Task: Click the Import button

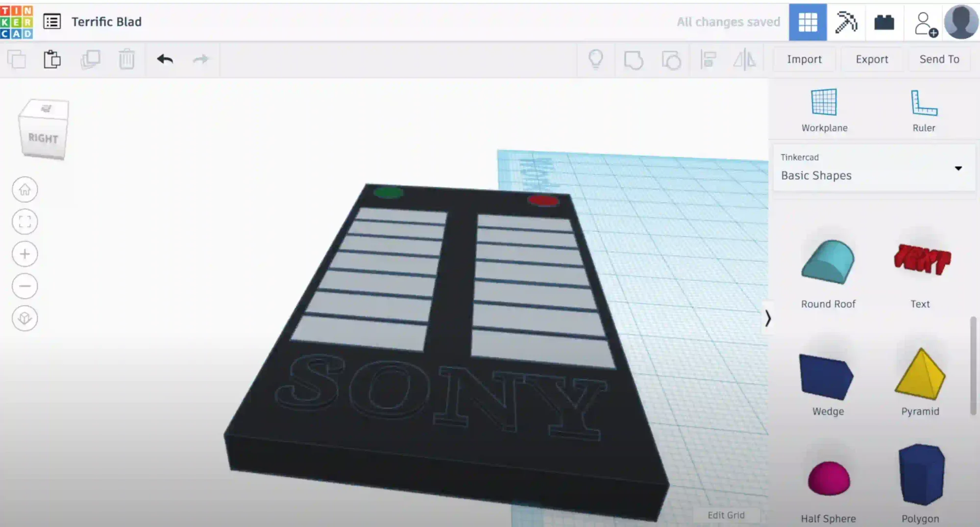Action: 804,59
